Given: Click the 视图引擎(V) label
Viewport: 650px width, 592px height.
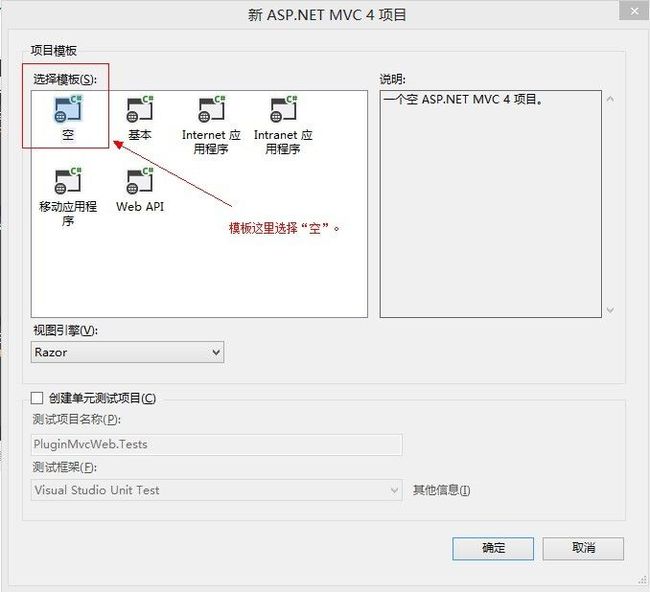Looking at the screenshot, I should point(65,330).
